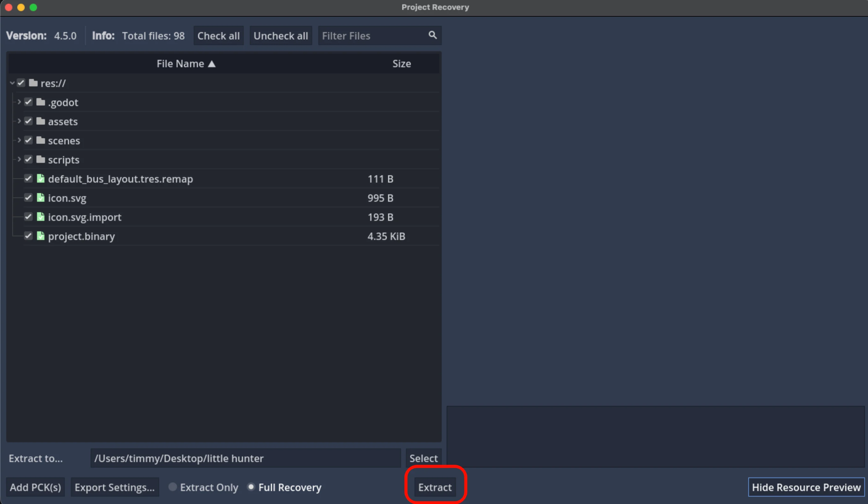This screenshot has width=868, height=504.
Task: Click the Uncheck all button
Action: point(281,36)
